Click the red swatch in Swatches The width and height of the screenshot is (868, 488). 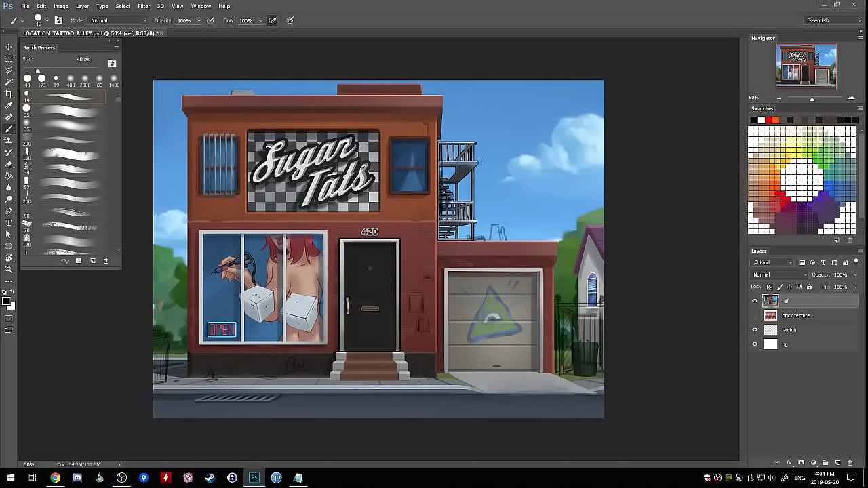(x=768, y=120)
